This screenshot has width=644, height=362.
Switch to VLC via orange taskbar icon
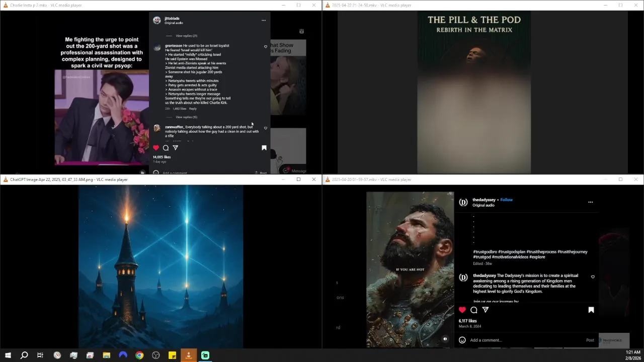click(189, 355)
